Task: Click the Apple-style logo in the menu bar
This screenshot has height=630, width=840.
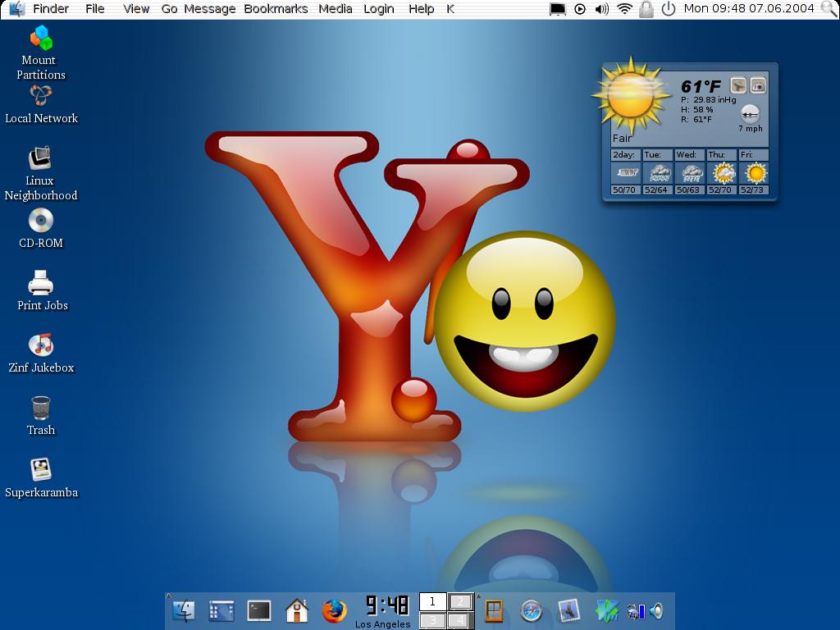Action: 16,8
